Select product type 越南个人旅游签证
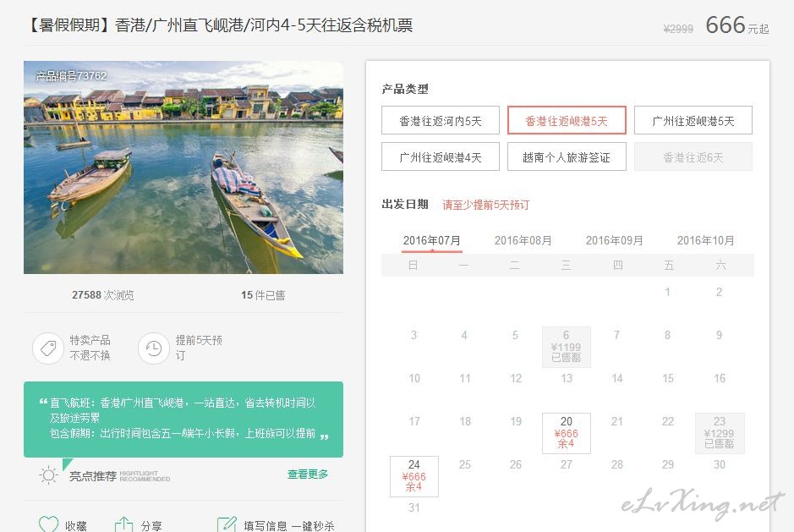Viewport: 794px width, 532px height. (567, 157)
